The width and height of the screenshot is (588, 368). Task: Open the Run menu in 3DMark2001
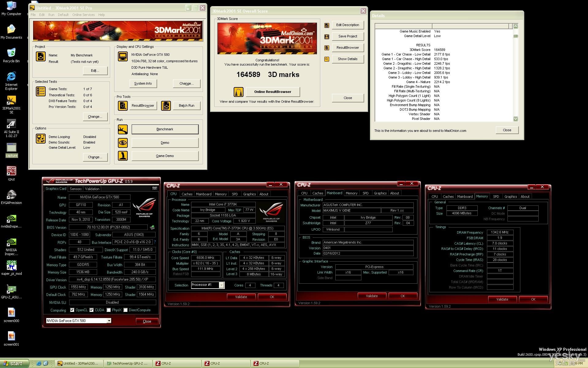[51, 15]
